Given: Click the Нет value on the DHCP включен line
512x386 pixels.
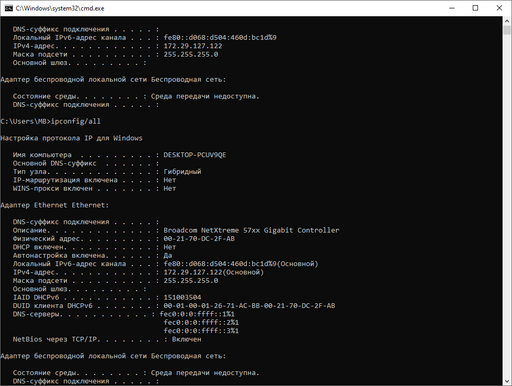Looking at the screenshot, I should tap(170, 247).
